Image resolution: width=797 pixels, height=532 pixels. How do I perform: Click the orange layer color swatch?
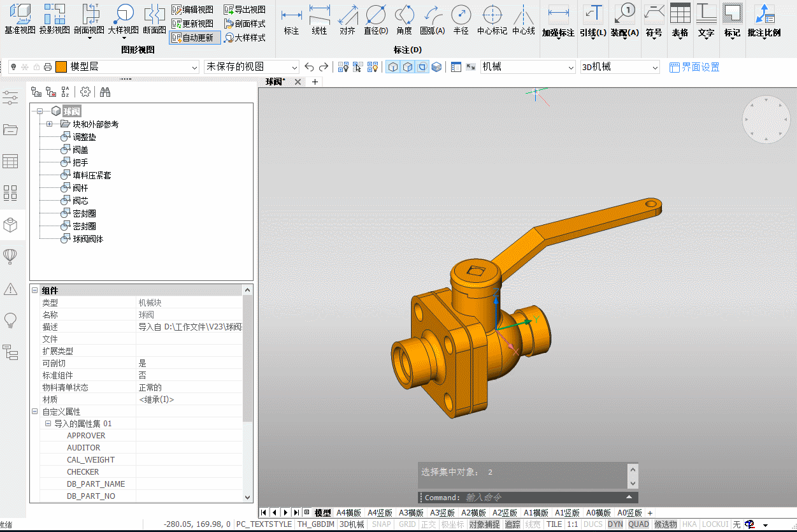point(61,67)
